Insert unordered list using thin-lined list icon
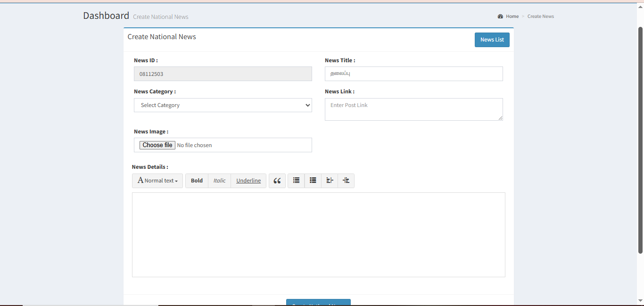Image resolution: width=644 pixels, height=306 pixels. click(x=296, y=181)
